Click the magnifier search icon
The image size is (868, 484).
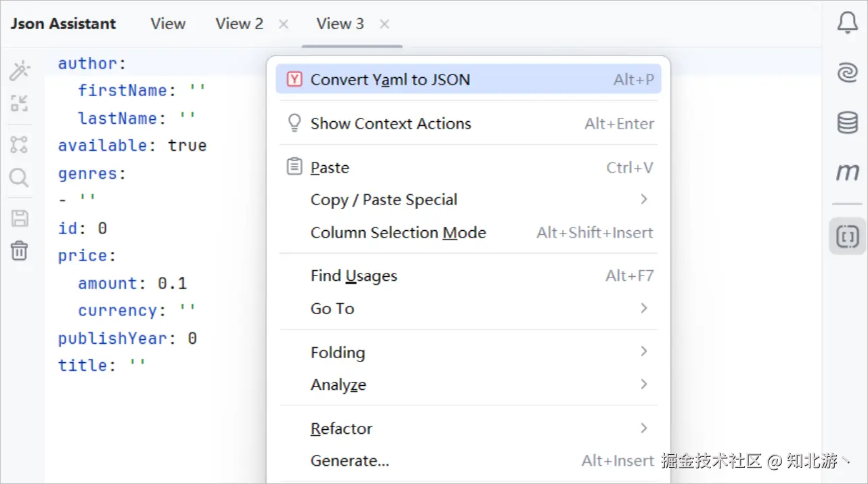pyautogui.click(x=20, y=178)
